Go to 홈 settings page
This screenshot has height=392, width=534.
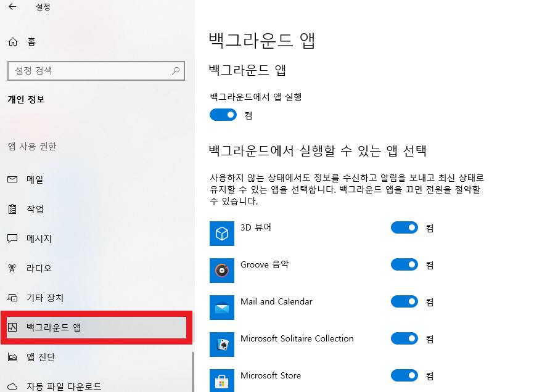pyautogui.click(x=96, y=41)
